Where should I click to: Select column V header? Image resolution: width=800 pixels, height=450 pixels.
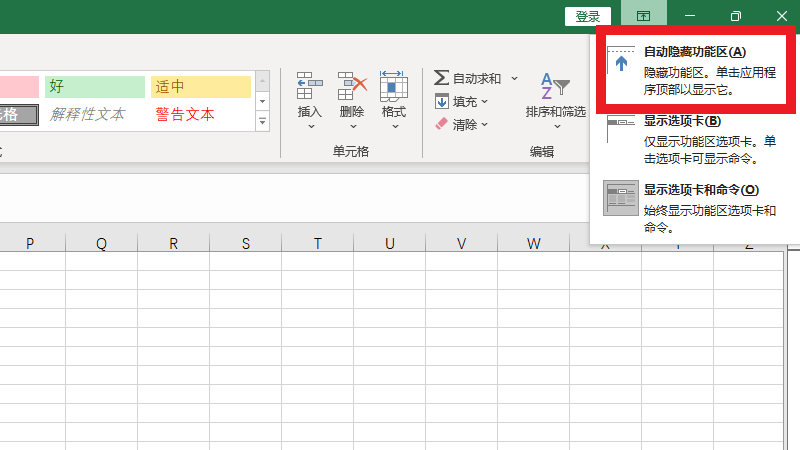[461, 243]
